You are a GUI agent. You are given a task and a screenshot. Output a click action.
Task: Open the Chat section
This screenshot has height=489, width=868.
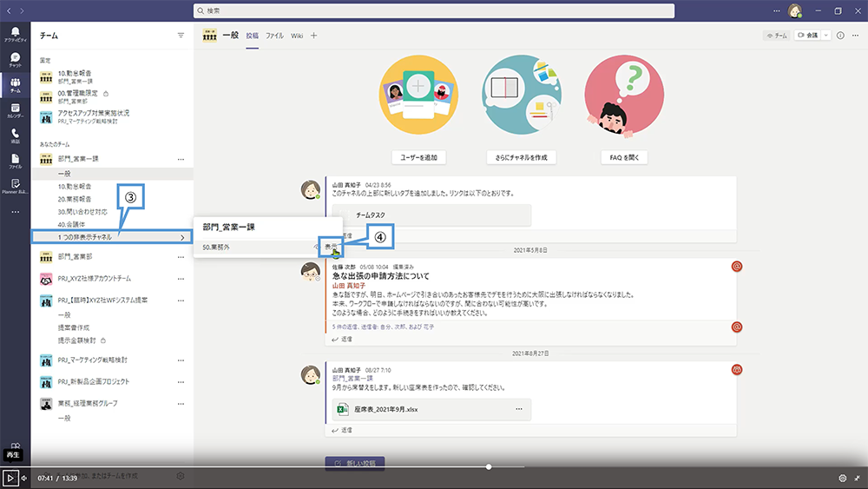[15, 59]
